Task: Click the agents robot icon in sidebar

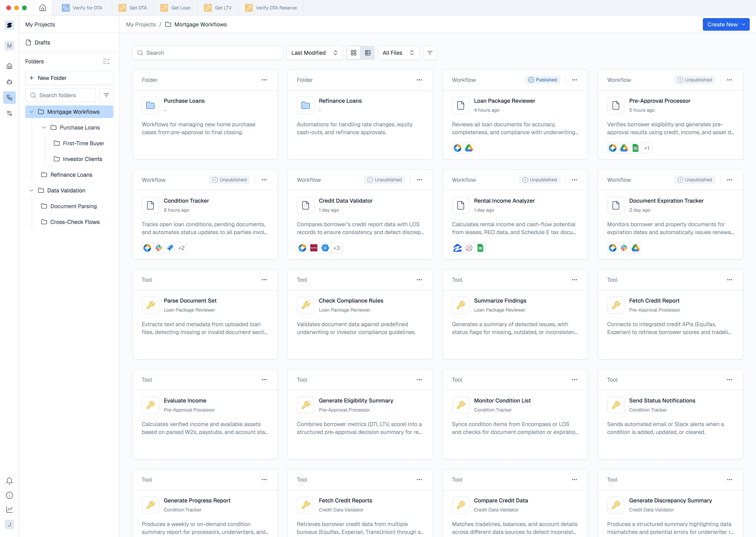Action: (9, 82)
